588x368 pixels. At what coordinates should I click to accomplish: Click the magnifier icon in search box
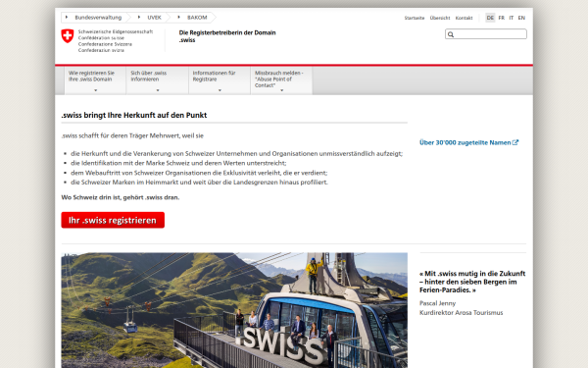[x=451, y=34]
